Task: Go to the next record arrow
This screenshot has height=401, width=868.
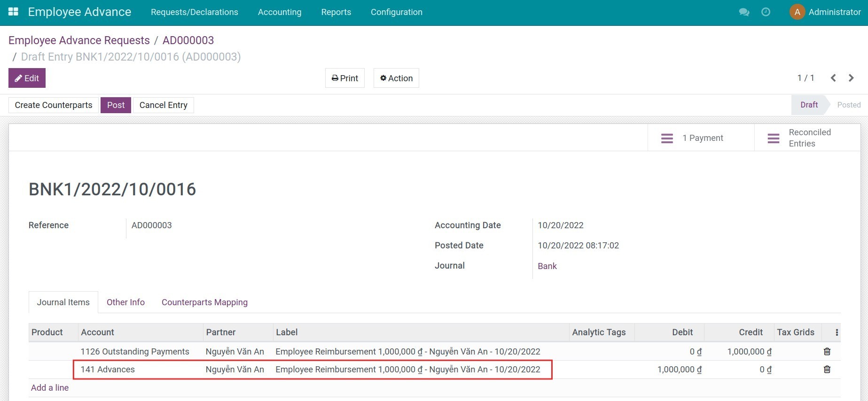Action: click(x=851, y=78)
